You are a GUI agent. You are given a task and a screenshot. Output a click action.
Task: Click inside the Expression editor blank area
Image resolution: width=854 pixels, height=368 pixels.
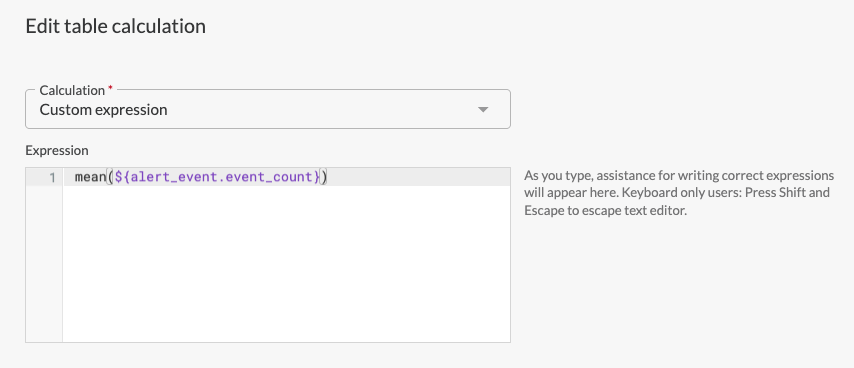[286, 264]
